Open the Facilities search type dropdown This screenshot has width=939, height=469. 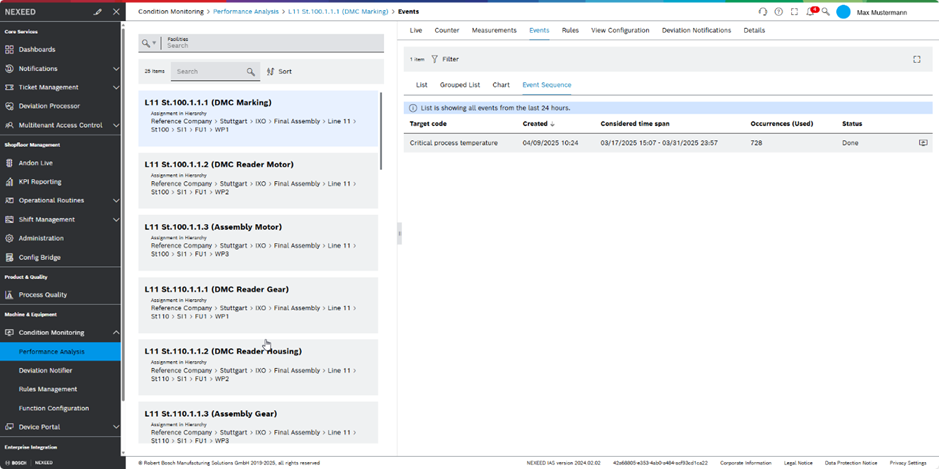pos(149,44)
